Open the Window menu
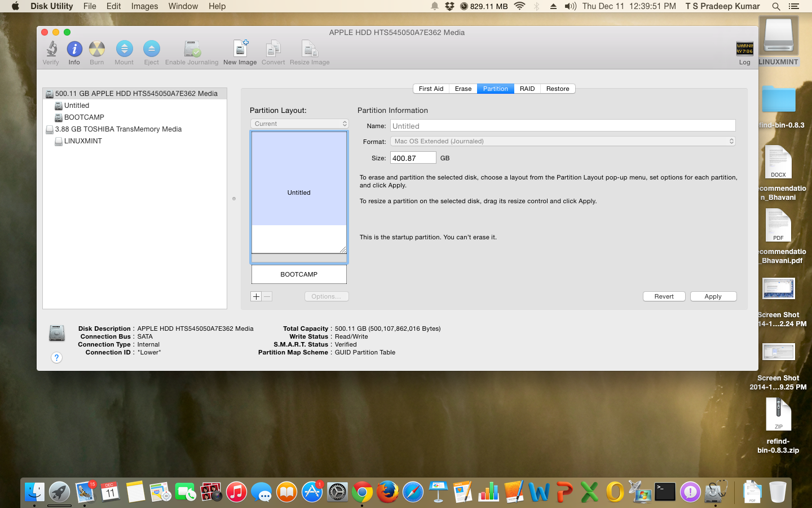 [183, 6]
